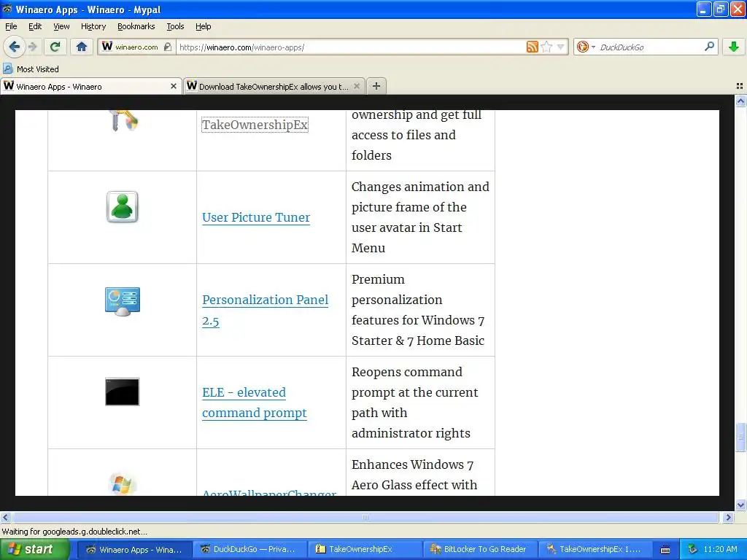Open TakeOwnershipEx folder taskbar button
The image size is (747, 560).
364,550
